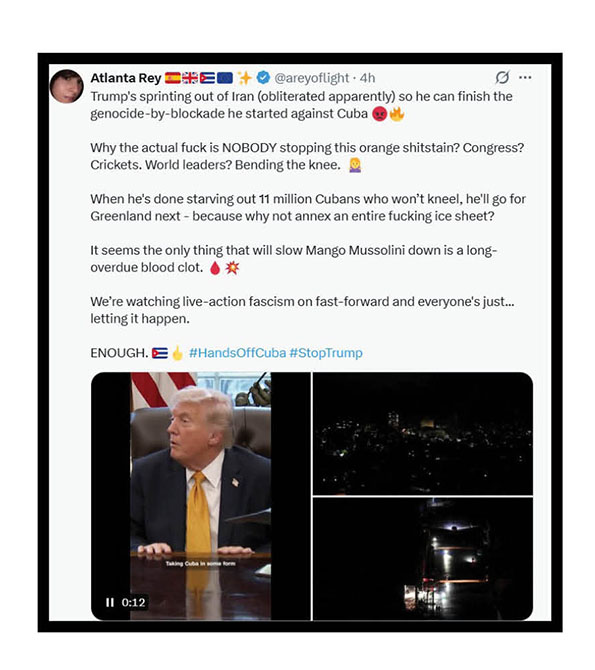Click the blood drop emoji in the post
The width and height of the screenshot is (595, 670).
pos(215,268)
